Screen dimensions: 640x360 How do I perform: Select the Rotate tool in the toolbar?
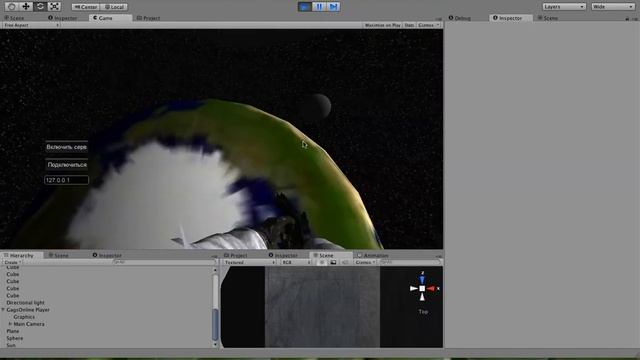40,7
